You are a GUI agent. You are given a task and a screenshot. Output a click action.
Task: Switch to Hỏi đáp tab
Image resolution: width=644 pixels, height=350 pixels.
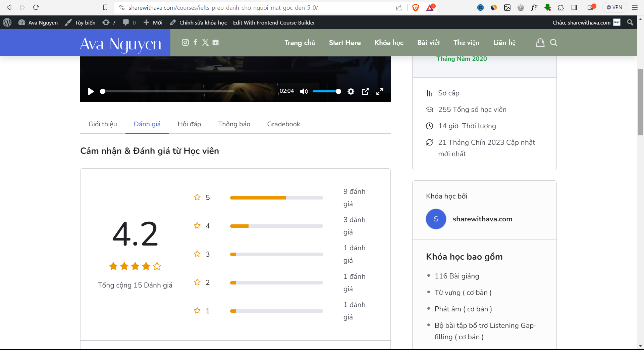click(x=190, y=124)
